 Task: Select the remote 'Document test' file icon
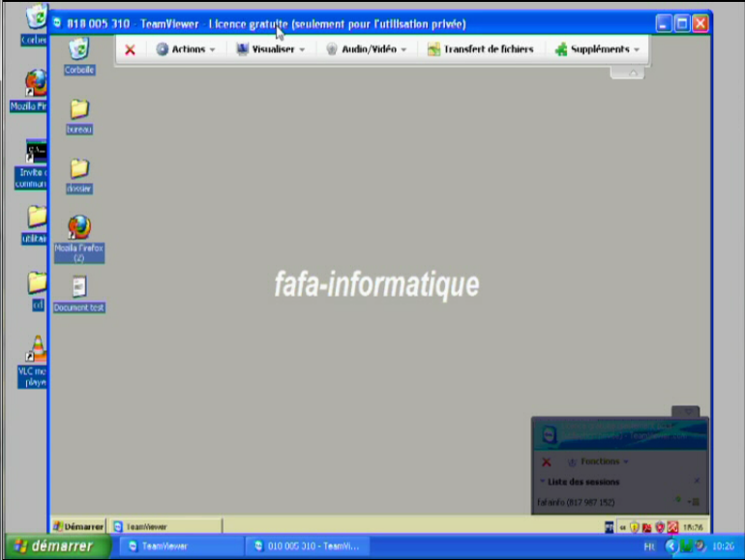click(x=79, y=294)
